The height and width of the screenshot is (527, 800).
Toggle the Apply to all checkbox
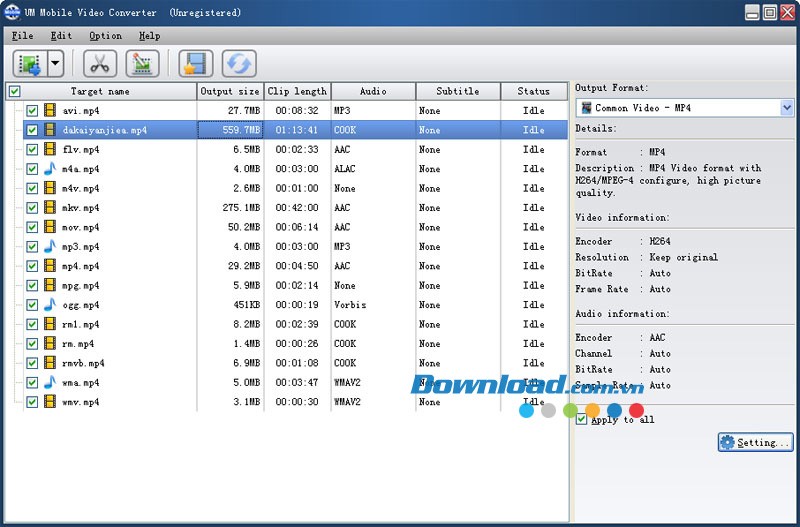[x=581, y=419]
